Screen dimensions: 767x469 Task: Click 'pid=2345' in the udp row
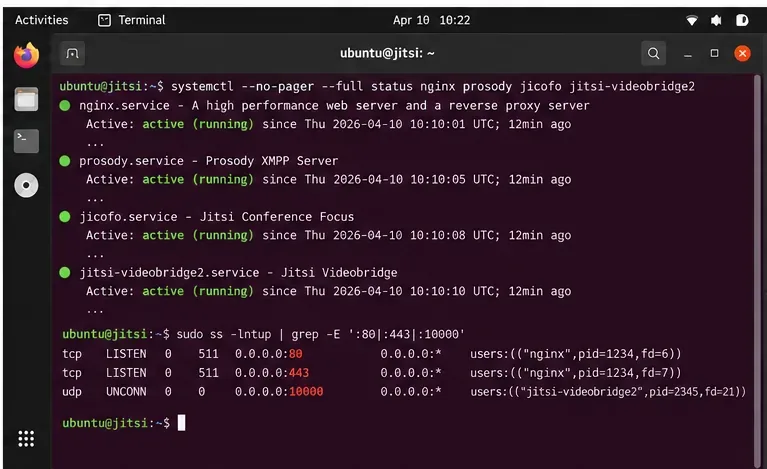(x=674, y=392)
